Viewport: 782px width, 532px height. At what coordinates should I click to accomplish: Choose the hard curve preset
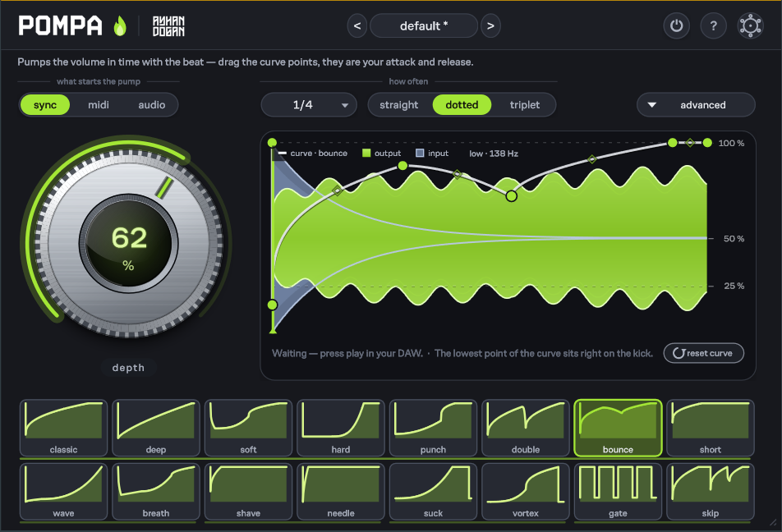(341, 428)
